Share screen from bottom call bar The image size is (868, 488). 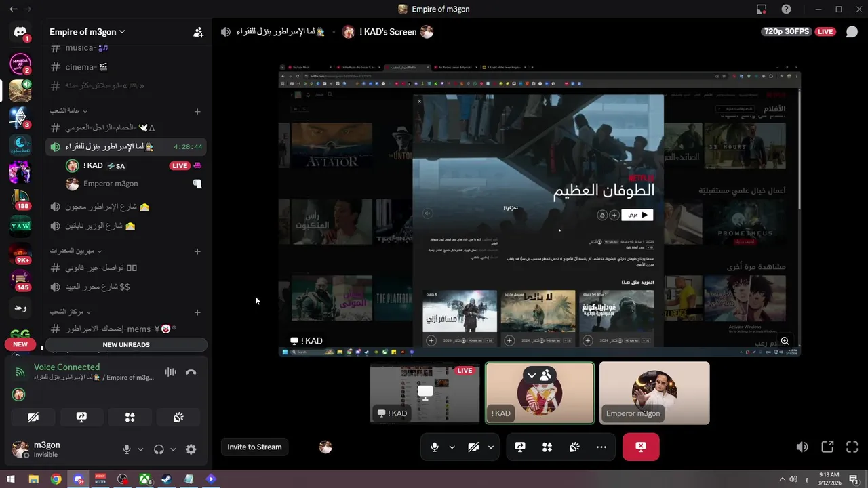pos(520,447)
